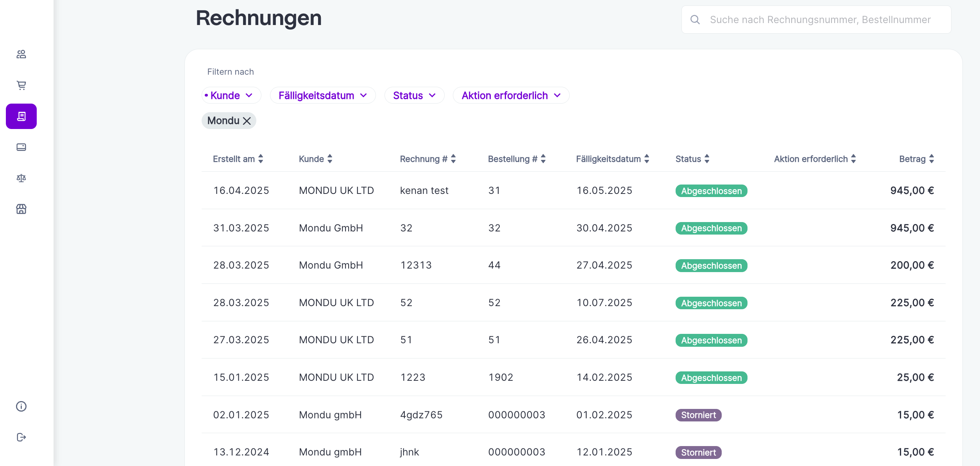Image resolution: width=980 pixels, height=466 pixels.
Task: Sort by Betrag column
Action: 932,159
